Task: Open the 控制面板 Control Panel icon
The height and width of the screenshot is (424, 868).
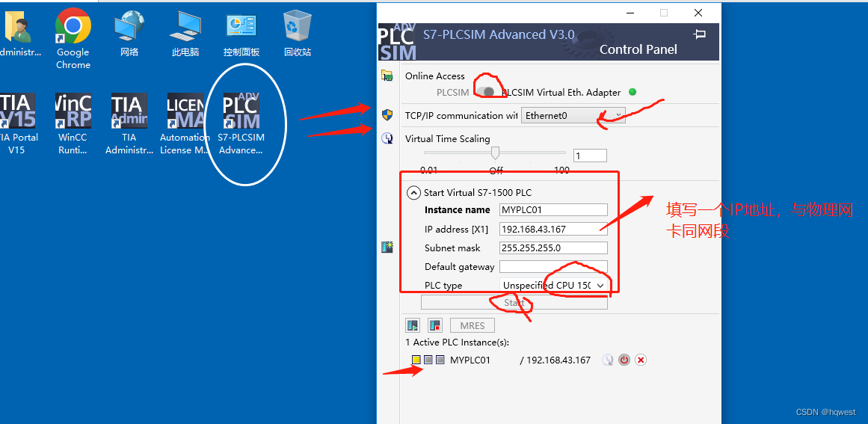Action: 241,33
